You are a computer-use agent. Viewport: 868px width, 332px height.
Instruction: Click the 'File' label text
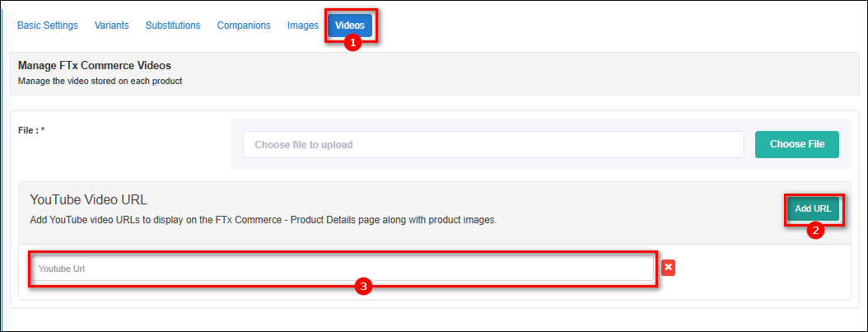[26, 129]
